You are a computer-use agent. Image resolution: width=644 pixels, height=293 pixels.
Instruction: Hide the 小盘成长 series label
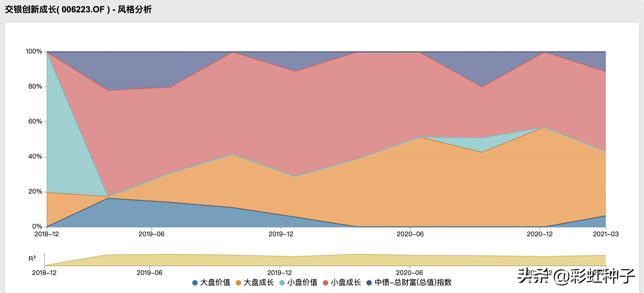pos(346,283)
